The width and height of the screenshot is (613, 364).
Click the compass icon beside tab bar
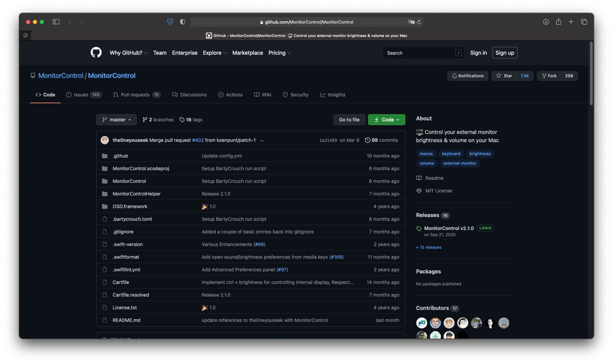click(25, 35)
